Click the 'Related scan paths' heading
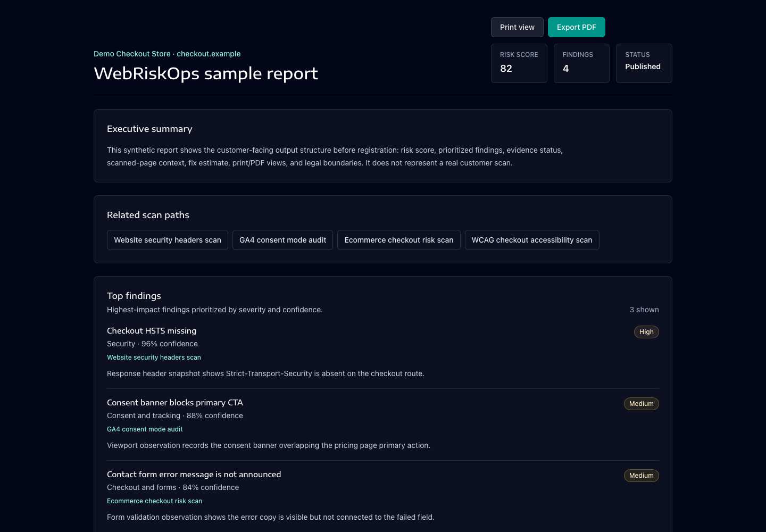The height and width of the screenshot is (532, 766). (x=148, y=215)
